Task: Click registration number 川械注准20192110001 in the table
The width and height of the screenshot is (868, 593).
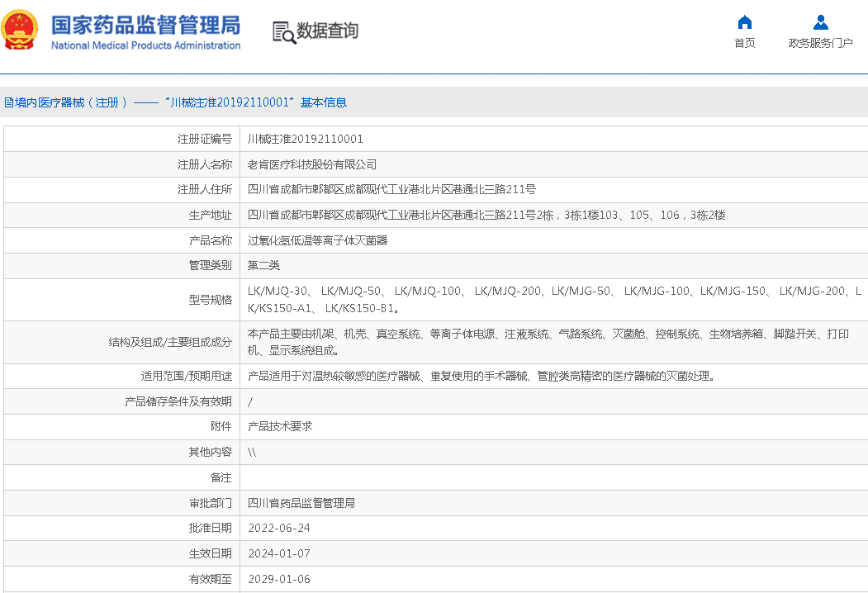Action: pos(306,140)
